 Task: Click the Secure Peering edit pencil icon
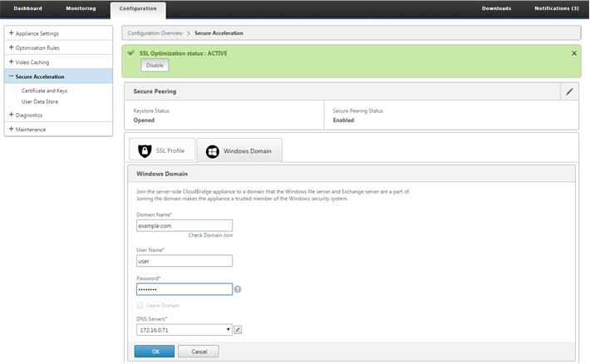coord(569,91)
